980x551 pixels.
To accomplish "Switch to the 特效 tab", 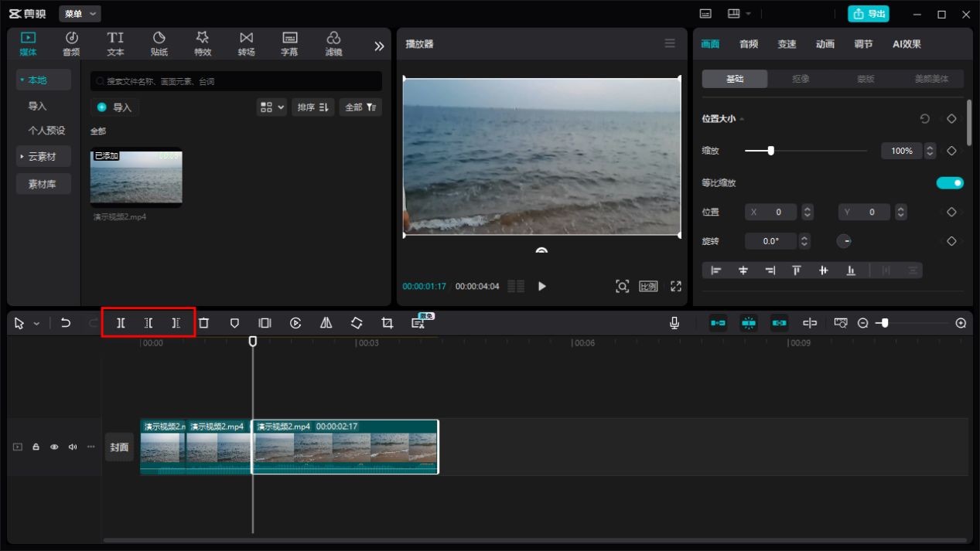I will pos(203,44).
